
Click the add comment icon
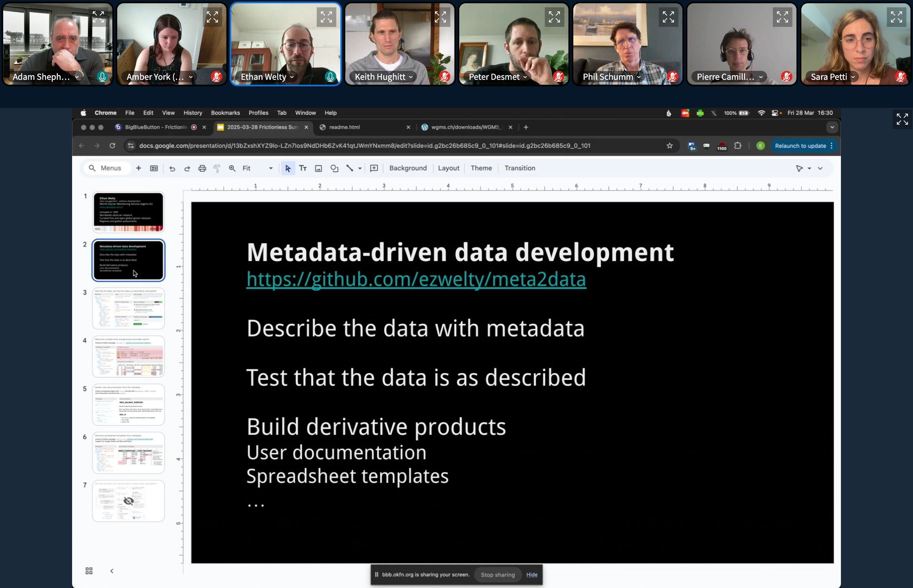[374, 168]
